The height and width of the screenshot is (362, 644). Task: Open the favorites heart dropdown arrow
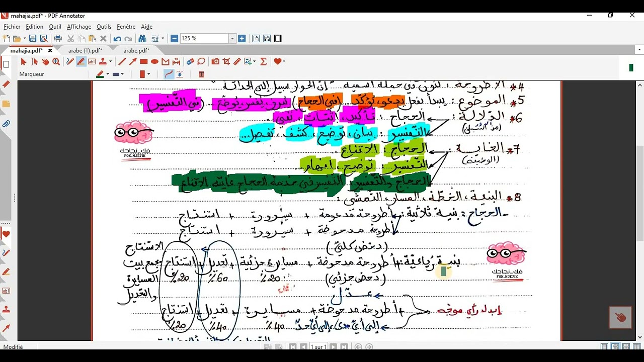[284, 61]
